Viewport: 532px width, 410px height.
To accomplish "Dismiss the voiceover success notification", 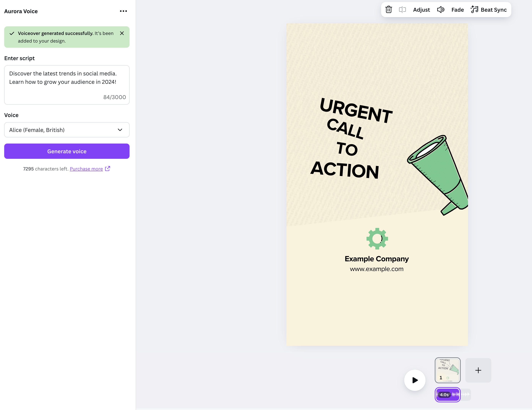I will (x=122, y=33).
